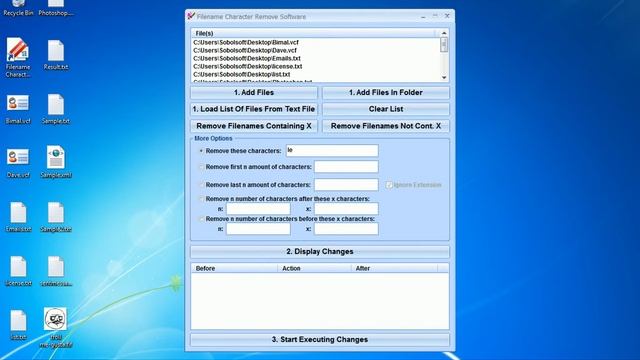Select the license.txt row in file list
The width and height of the screenshot is (640, 360).
(x=248, y=67)
